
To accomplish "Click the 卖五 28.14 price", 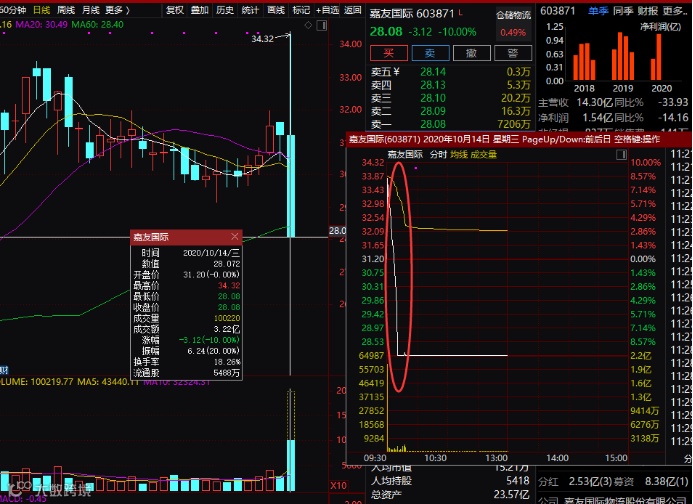I will pyautogui.click(x=433, y=71).
